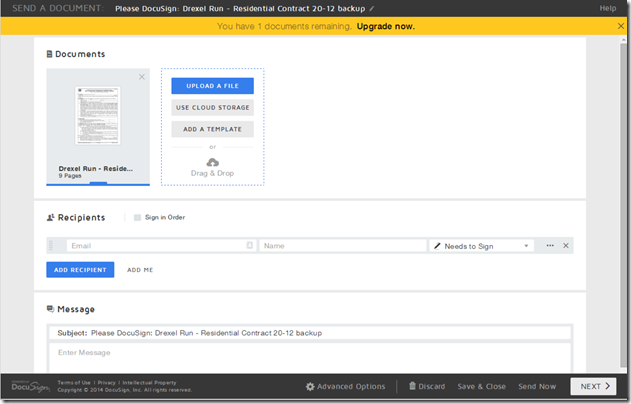Viewport: 631px width, 404px height.
Task: Focus the recipient Email field
Action: pos(161,245)
